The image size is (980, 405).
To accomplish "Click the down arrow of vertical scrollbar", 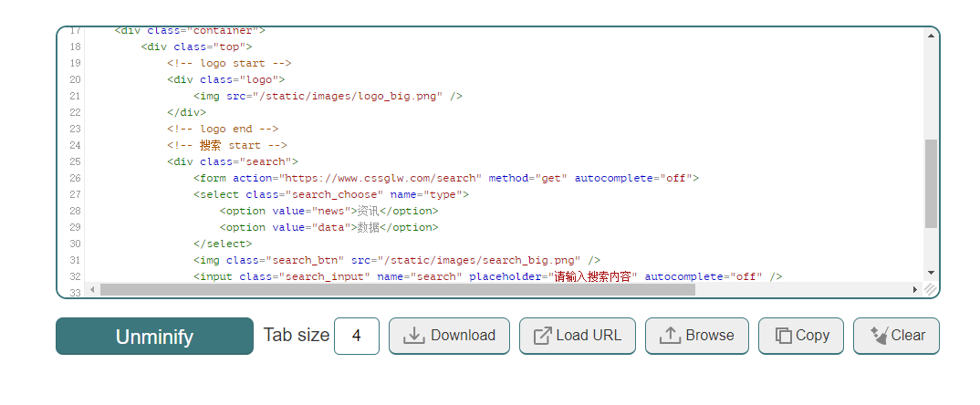I will coord(931,273).
